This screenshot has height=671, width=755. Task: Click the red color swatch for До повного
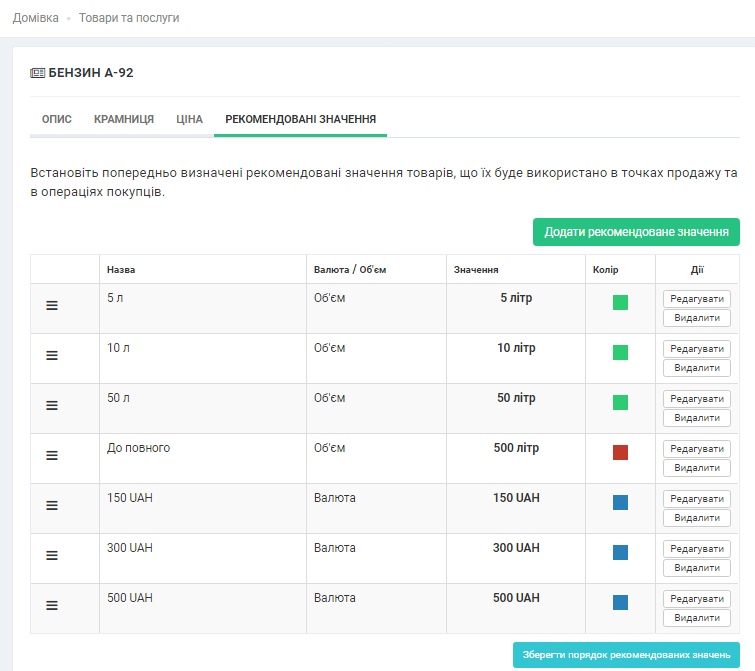coord(620,452)
